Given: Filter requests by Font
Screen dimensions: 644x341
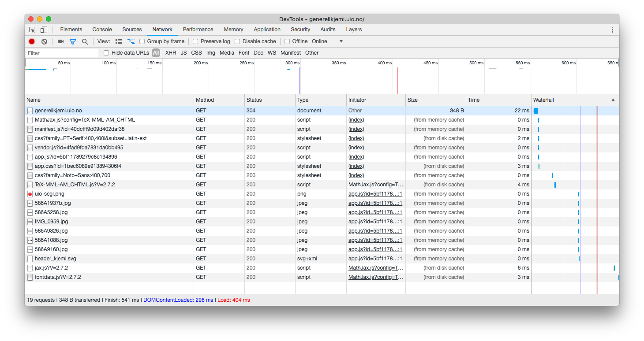Looking at the screenshot, I should click(x=244, y=53).
